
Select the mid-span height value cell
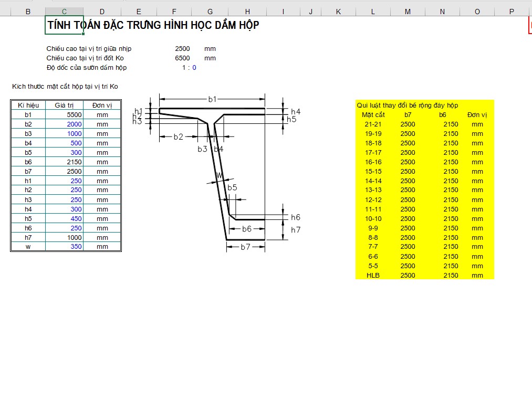click(x=182, y=49)
